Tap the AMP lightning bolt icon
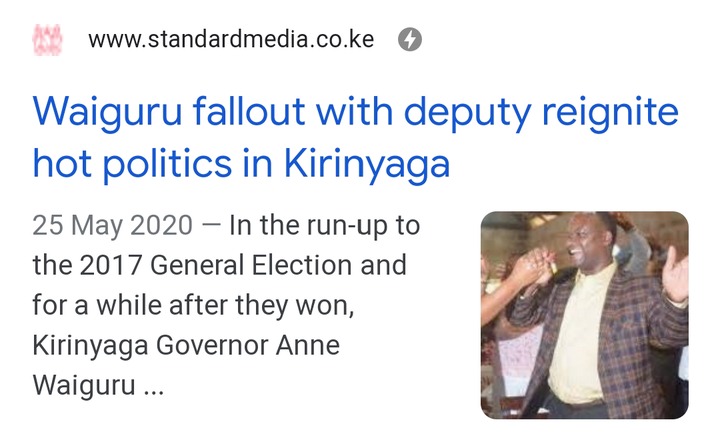This screenshot has height=440, width=720. (410, 39)
